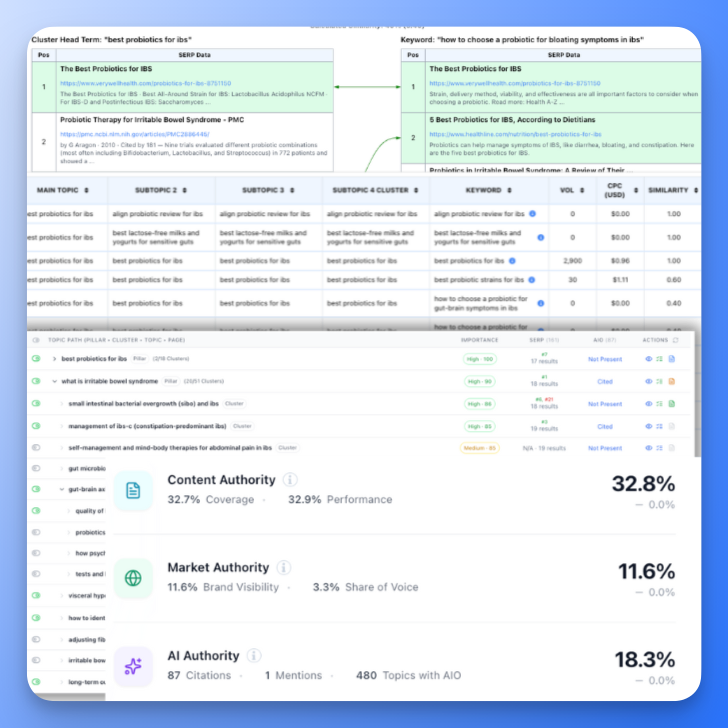Click the eye icon in 'what is irritable bowel syndrome' row

pos(649,381)
